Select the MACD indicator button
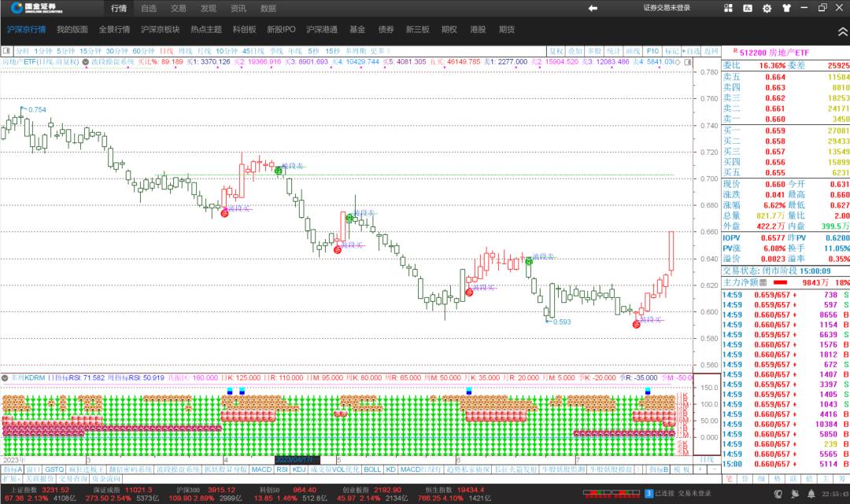The image size is (850, 504). click(261, 469)
